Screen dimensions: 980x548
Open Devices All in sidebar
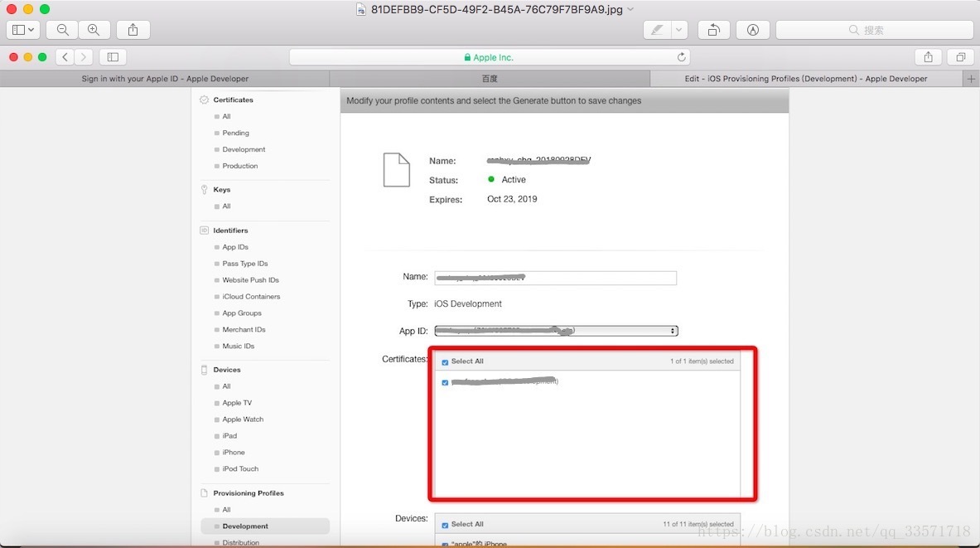tap(226, 386)
